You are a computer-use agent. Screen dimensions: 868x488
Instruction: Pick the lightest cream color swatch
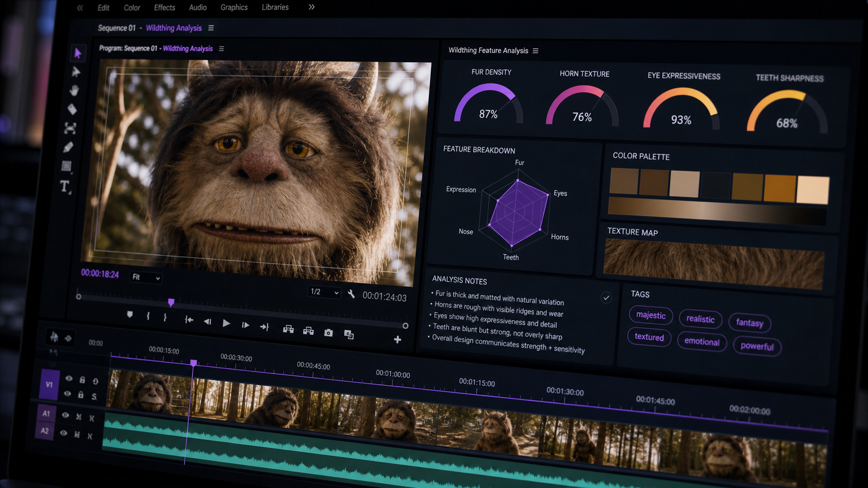(x=813, y=190)
